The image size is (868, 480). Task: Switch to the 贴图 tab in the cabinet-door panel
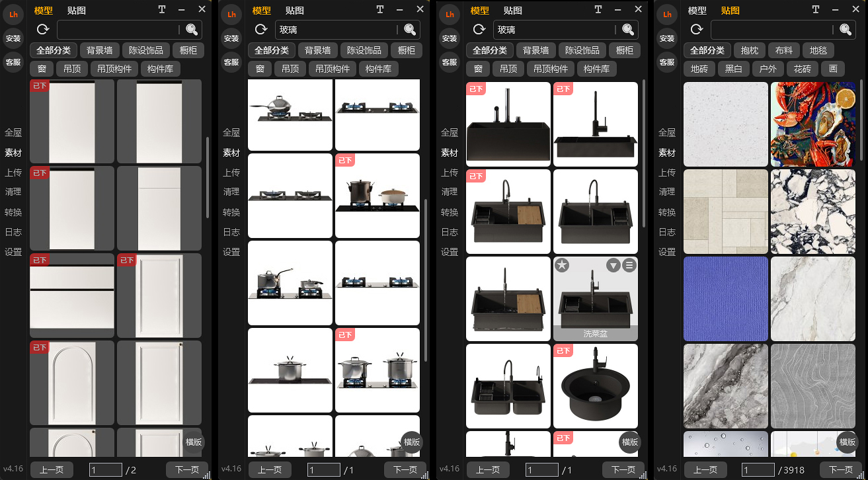[x=77, y=11]
